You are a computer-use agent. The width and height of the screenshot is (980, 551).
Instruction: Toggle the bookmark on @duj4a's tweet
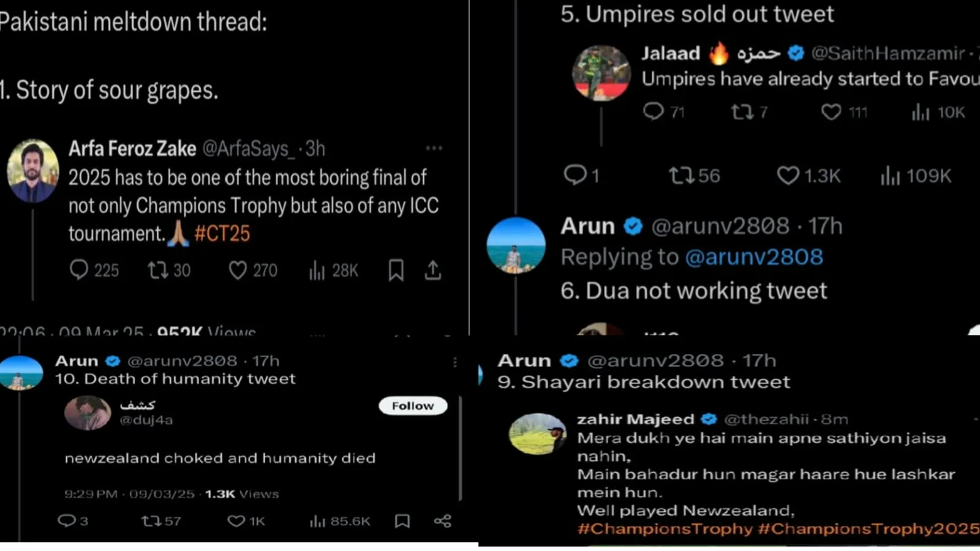pyautogui.click(x=402, y=521)
